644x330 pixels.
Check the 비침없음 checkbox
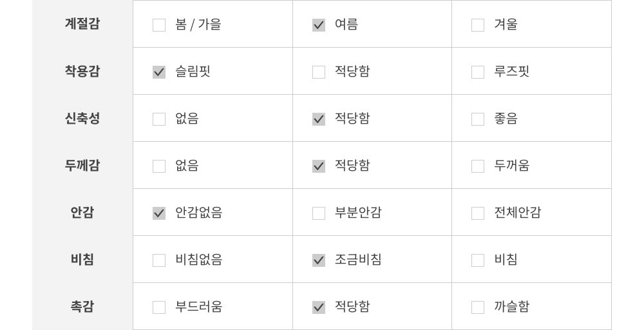coord(159,260)
